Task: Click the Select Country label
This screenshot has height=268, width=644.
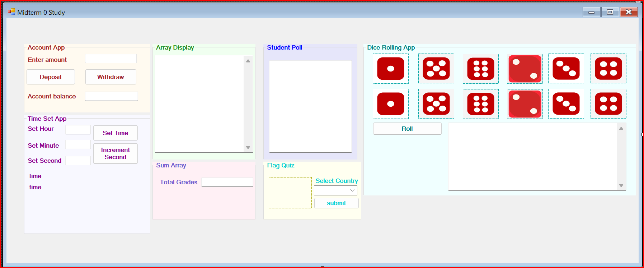Action: click(x=337, y=181)
